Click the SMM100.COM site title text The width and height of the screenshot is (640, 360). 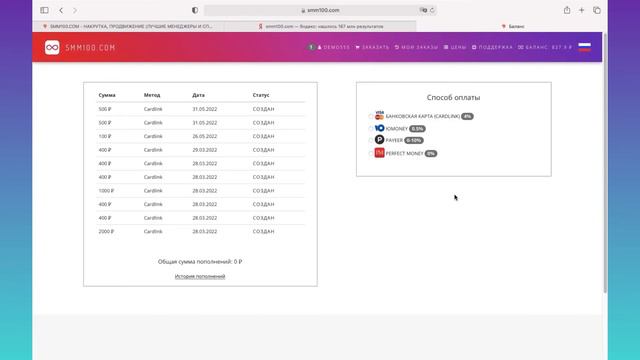click(90, 48)
